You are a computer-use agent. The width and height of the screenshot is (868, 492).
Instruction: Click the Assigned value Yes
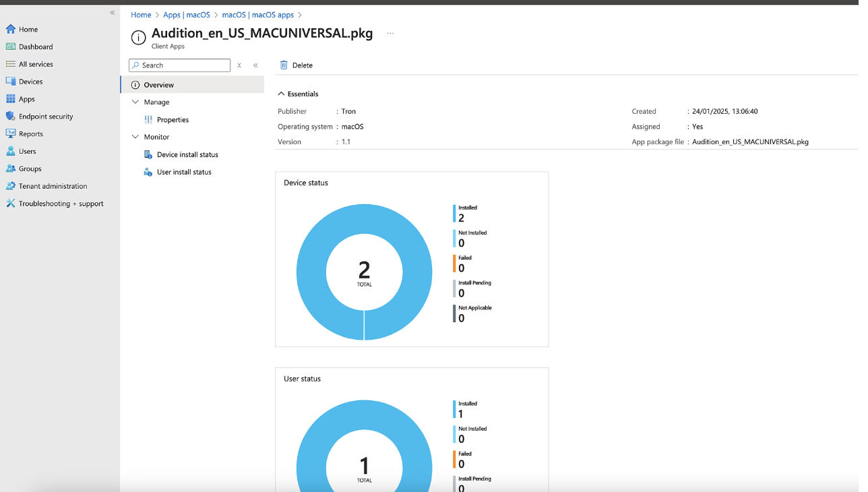697,127
